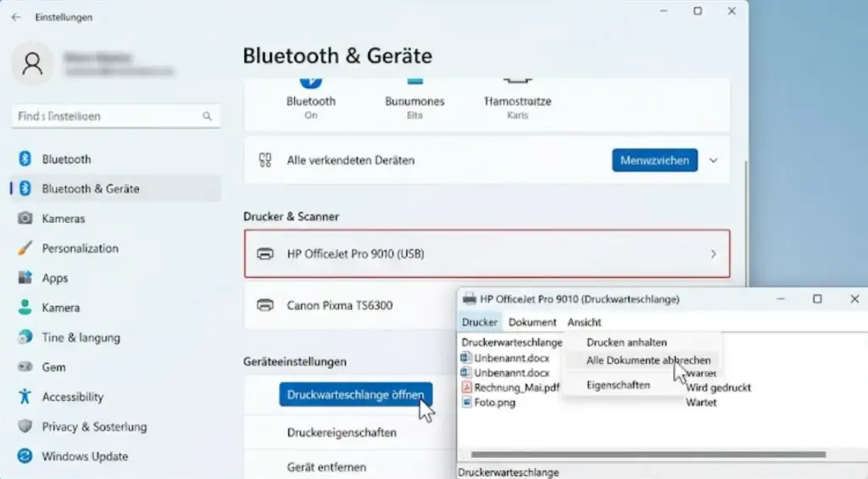Choose Eigenschaften from the Drucker menu
Viewport: 868px width, 479px height.
618,385
